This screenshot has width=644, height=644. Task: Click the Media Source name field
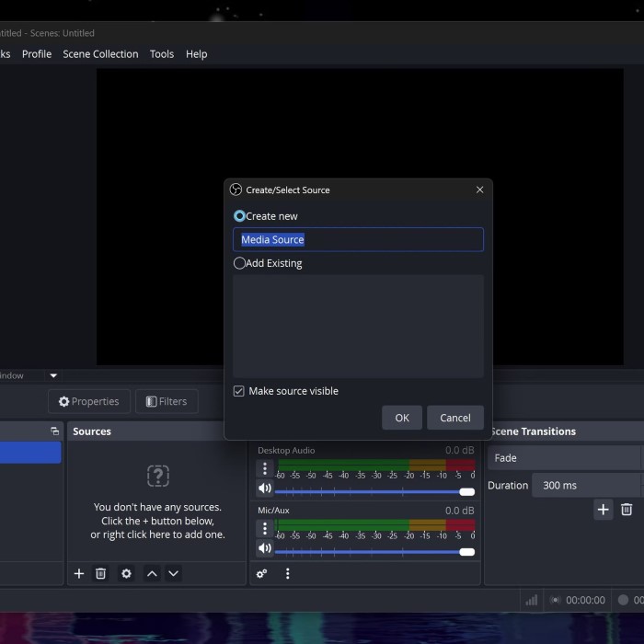pos(358,239)
